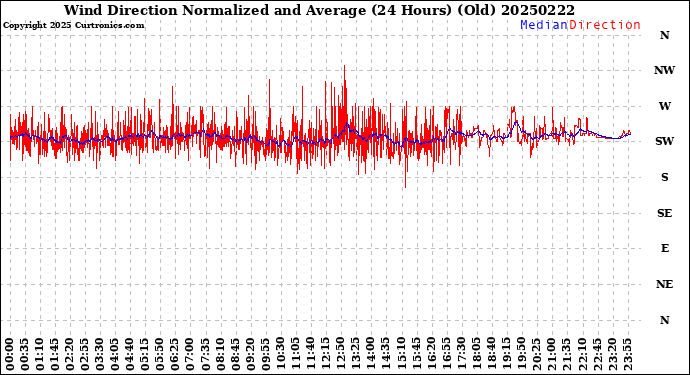Click the 07:35 time axis label

[x=205, y=354]
